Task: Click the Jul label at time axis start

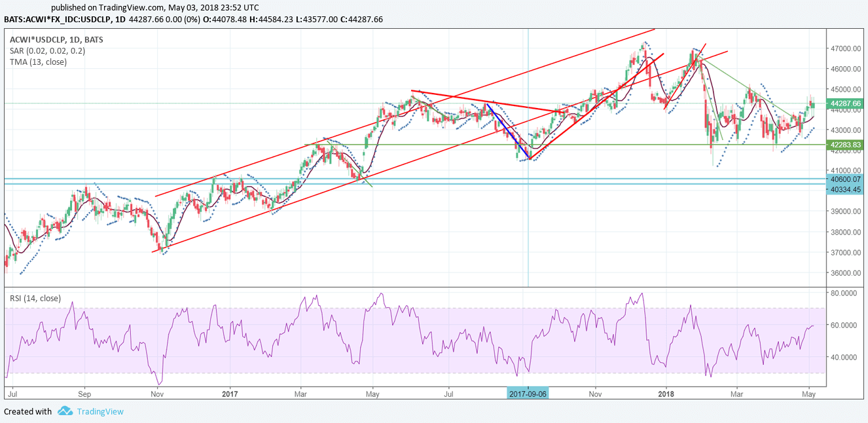Action: point(12,394)
